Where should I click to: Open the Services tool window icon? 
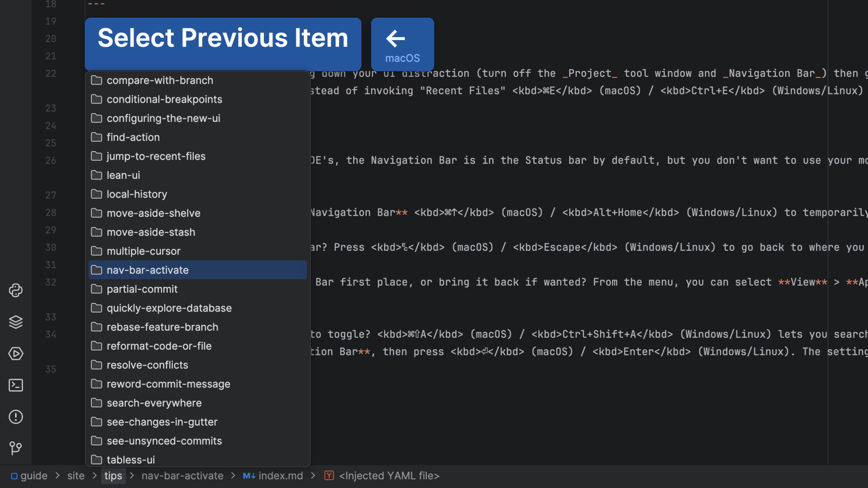click(16, 354)
